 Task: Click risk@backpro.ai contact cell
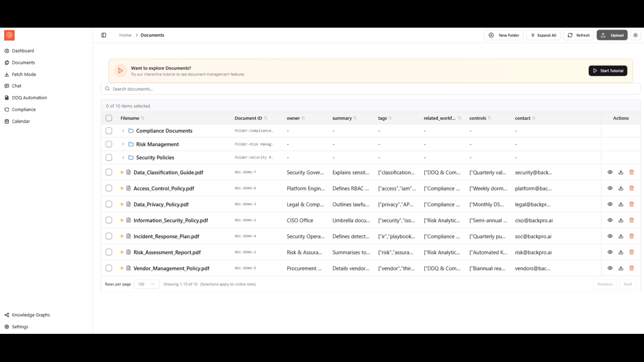click(x=533, y=252)
